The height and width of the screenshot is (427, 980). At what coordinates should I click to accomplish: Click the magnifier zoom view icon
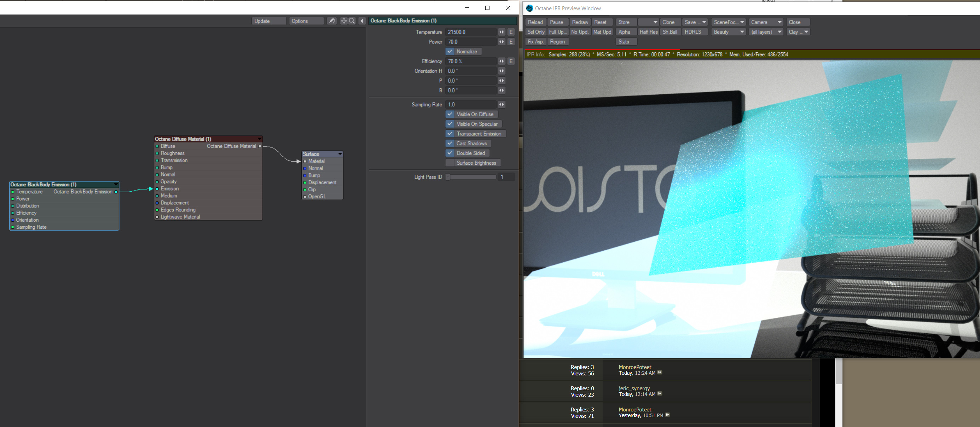point(352,21)
